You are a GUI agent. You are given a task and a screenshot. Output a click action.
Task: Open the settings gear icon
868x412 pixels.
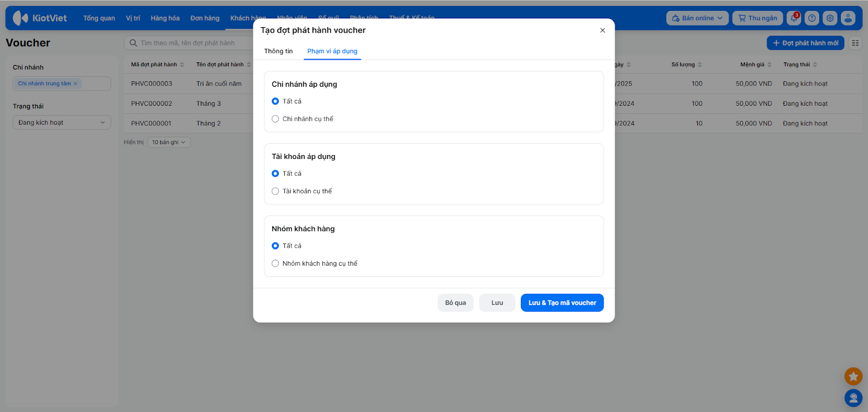[x=829, y=18]
